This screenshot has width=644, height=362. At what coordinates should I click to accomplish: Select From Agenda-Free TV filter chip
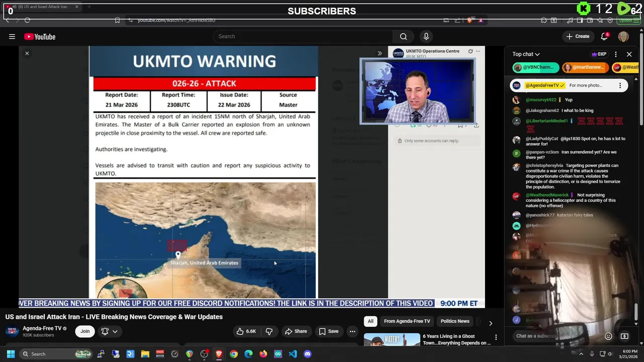pyautogui.click(x=407, y=321)
